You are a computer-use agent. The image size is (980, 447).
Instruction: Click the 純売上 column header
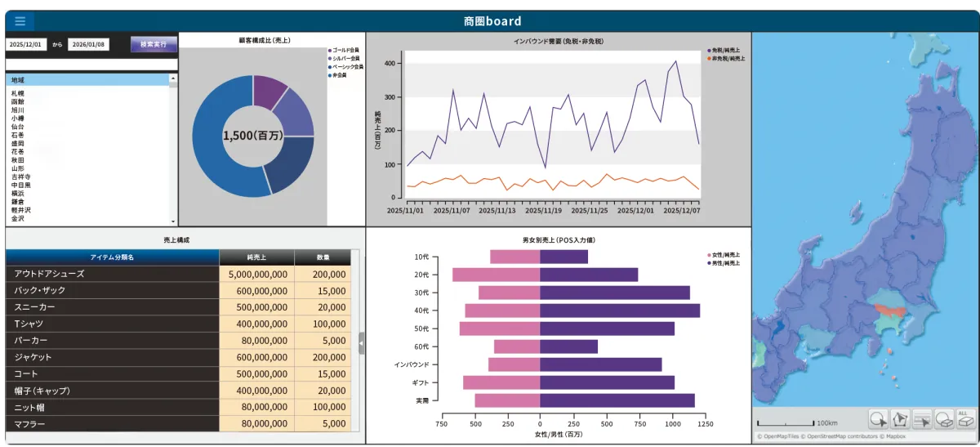pos(256,257)
